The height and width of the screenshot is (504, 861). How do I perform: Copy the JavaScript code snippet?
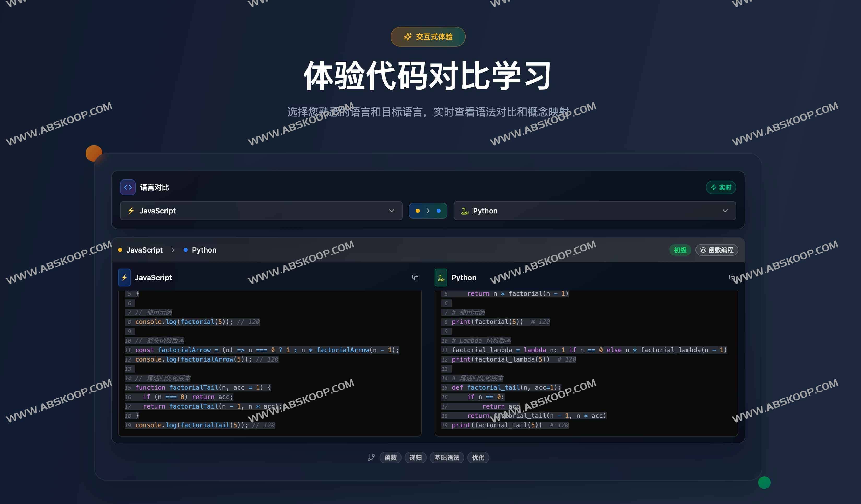pos(415,278)
